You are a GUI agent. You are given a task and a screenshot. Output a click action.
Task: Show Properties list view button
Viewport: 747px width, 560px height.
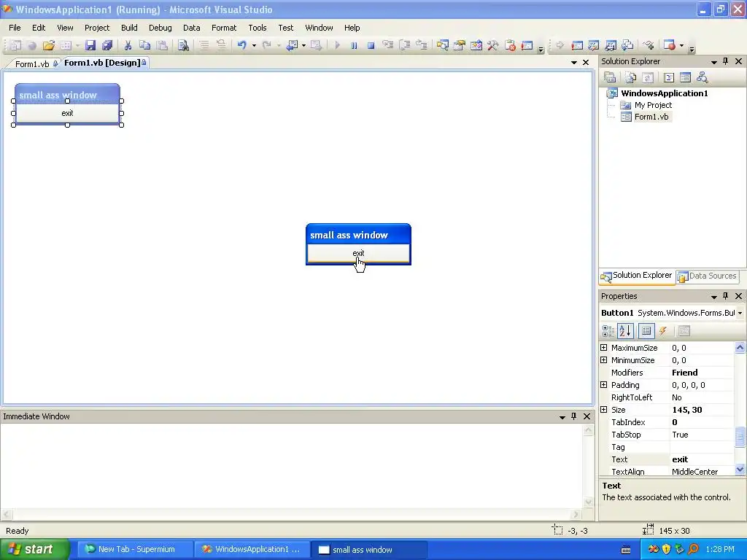coord(646,331)
